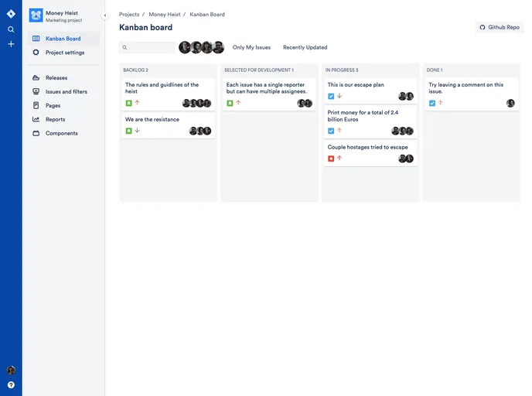Click story icon on 'We are the resistance' card
532x396 pixels.
coord(128,131)
